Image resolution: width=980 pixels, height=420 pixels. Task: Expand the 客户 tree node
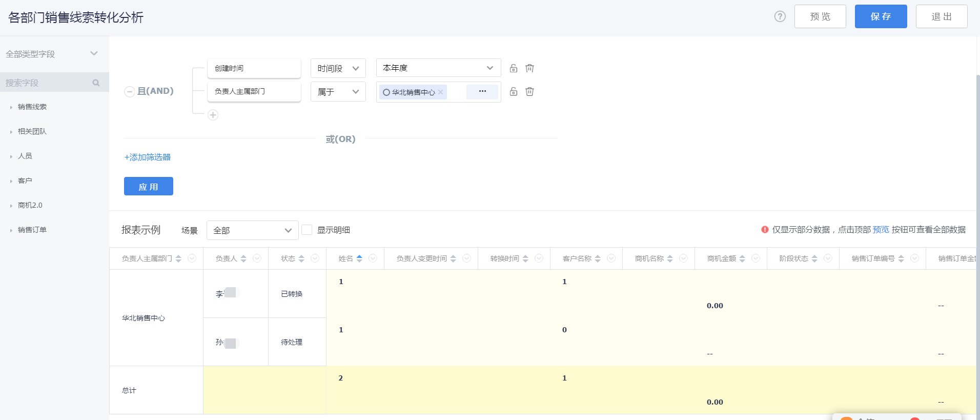11,181
